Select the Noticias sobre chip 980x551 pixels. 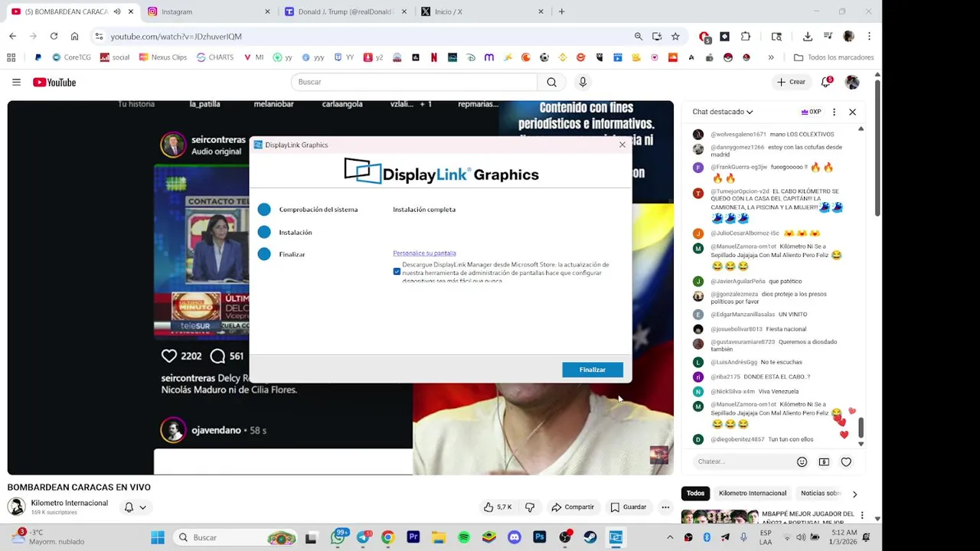click(x=821, y=494)
